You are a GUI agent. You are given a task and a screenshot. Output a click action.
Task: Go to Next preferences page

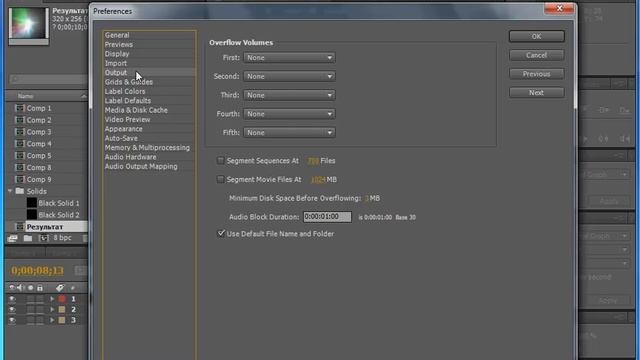[536, 93]
